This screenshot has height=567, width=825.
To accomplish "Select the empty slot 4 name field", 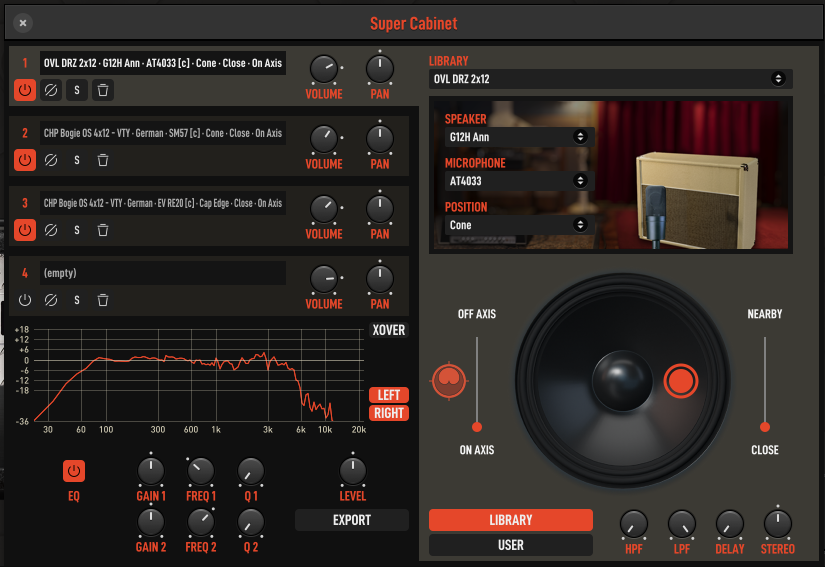I will coord(163,273).
